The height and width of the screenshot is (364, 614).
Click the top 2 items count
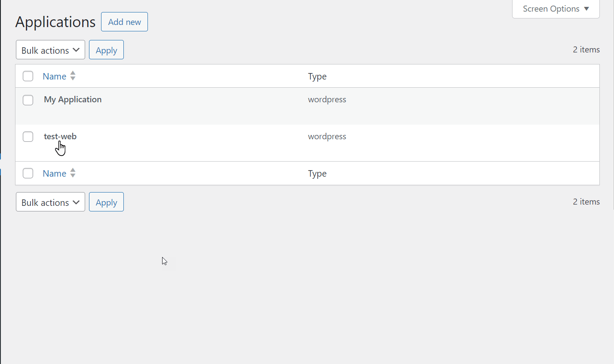pyautogui.click(x=586, y=49)
